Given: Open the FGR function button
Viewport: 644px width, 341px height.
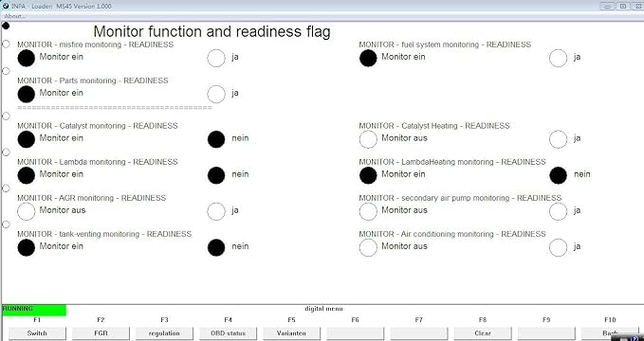Looking at the screenshot, I should [x=101, y=333].
